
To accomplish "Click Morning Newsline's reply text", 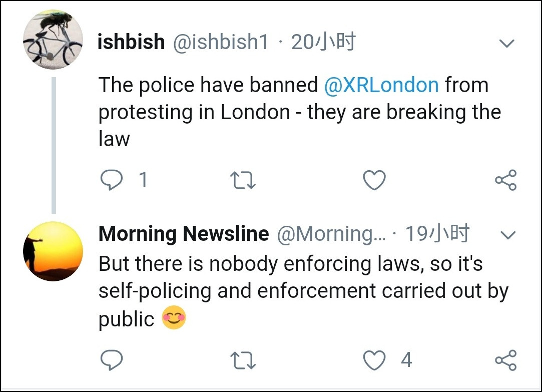I will pos(290,290).
